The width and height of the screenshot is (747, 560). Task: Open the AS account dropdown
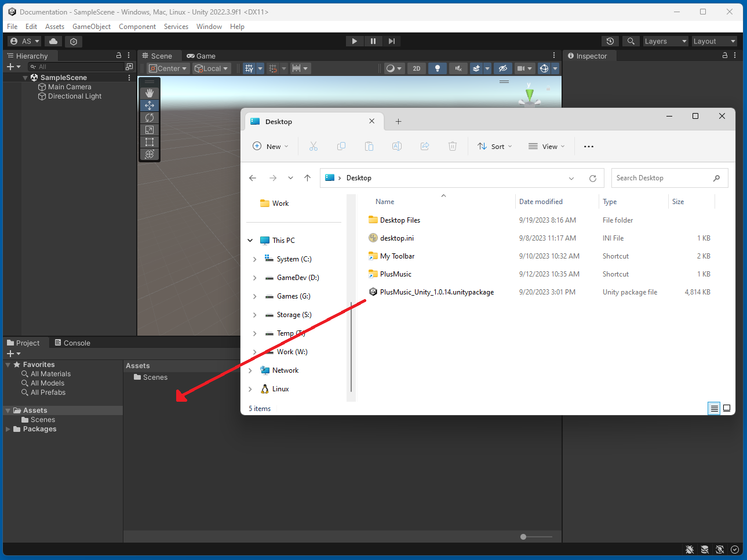click(x=25, y=41)
